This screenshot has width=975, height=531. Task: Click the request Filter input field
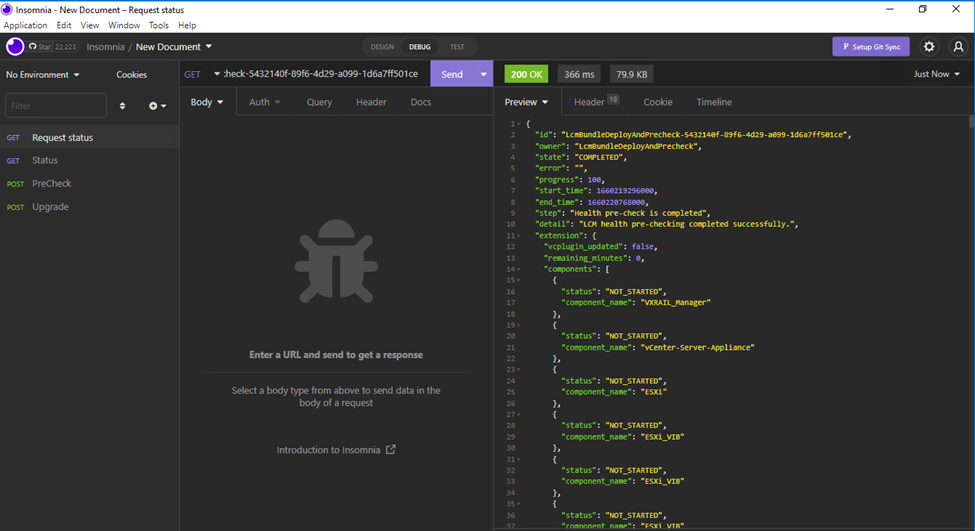click(x=56, y=106)
